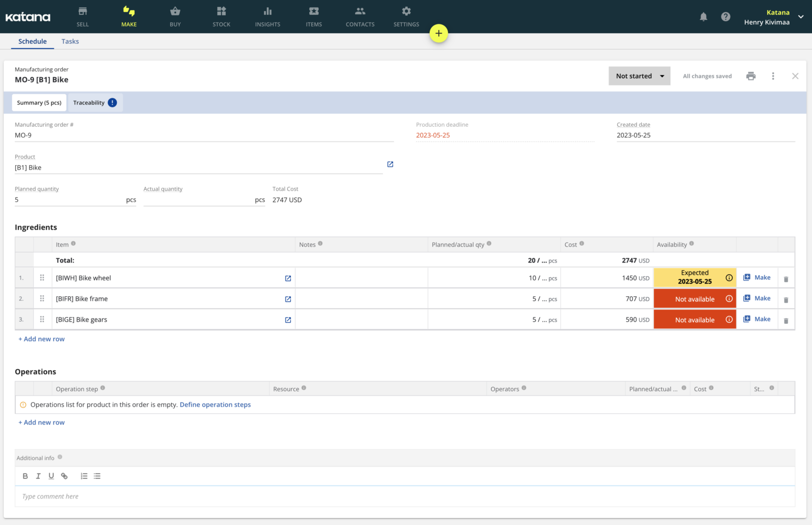Print the manufacturing order
812x525 pixels.
tap(751, 76)
